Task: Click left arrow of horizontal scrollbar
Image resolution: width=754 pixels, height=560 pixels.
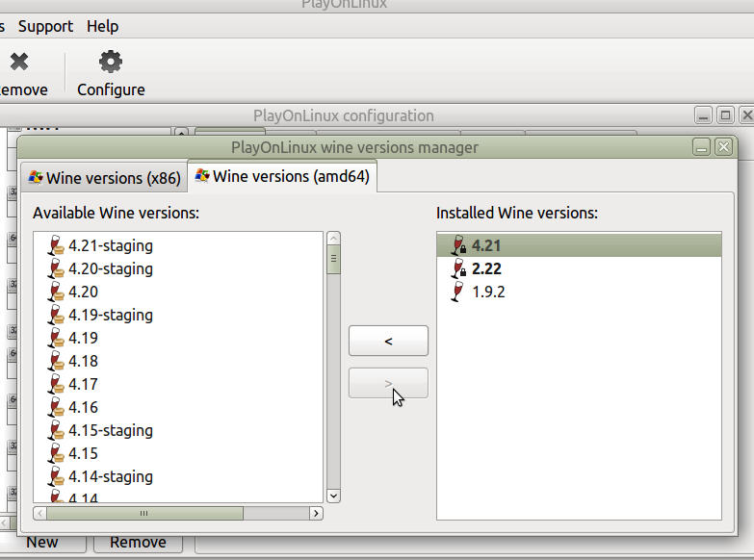Action: click(x=39, y=514)
